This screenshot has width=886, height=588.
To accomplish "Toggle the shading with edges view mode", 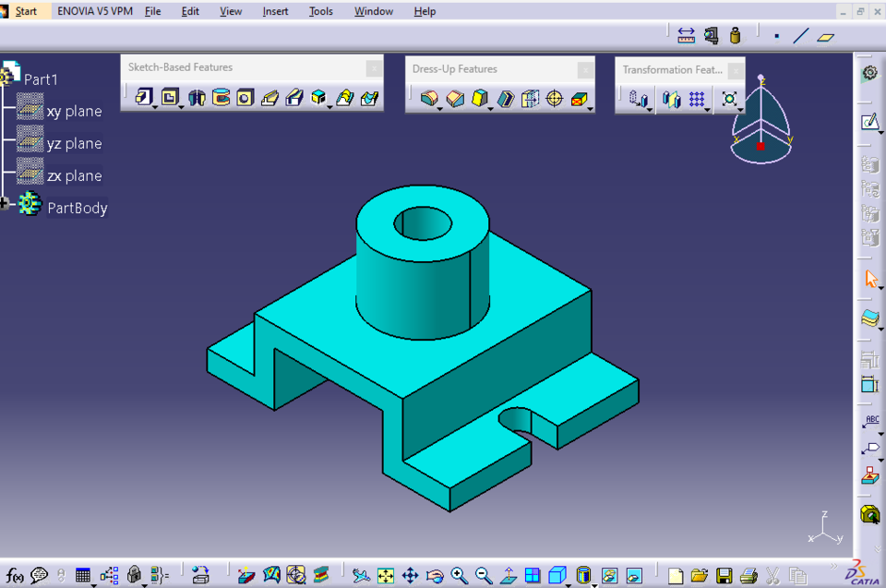I will tap(556, 576).
